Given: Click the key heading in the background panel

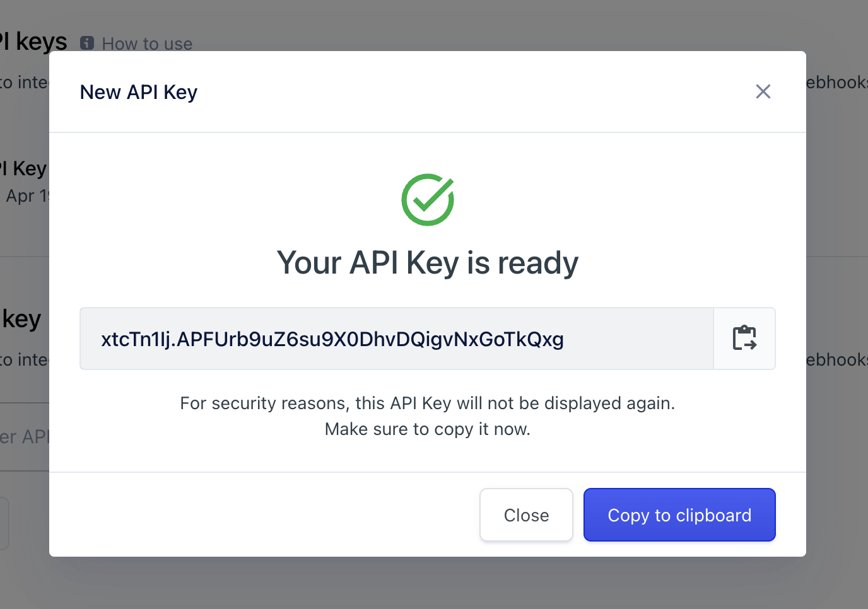Looking at the screenshot, I should click(x=21, y=318).
